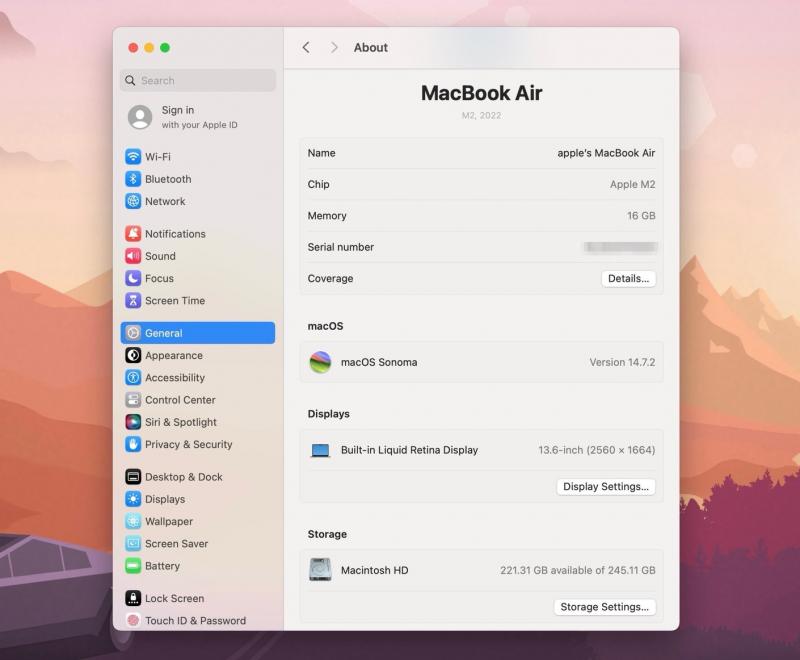Click the computer name "apple's MacBook Air"

[x=606, y=153]
